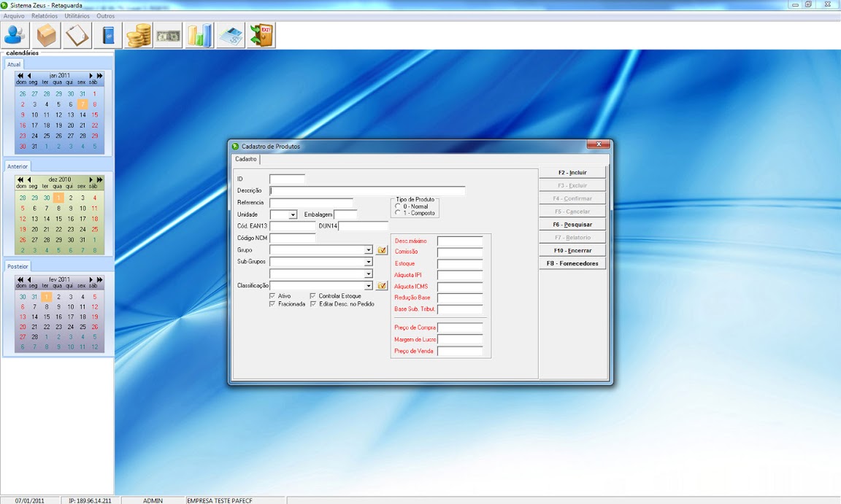Go to next month in dez 2010 calendar
The image size is (841, 504).
click(91, 179)
